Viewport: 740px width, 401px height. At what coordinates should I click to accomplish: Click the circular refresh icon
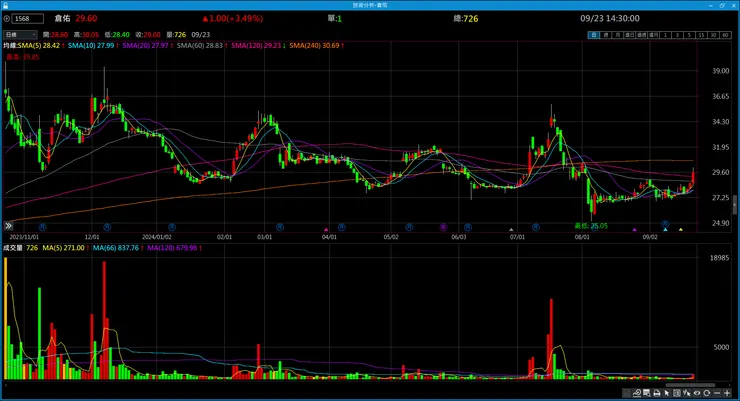click(706, 393)
